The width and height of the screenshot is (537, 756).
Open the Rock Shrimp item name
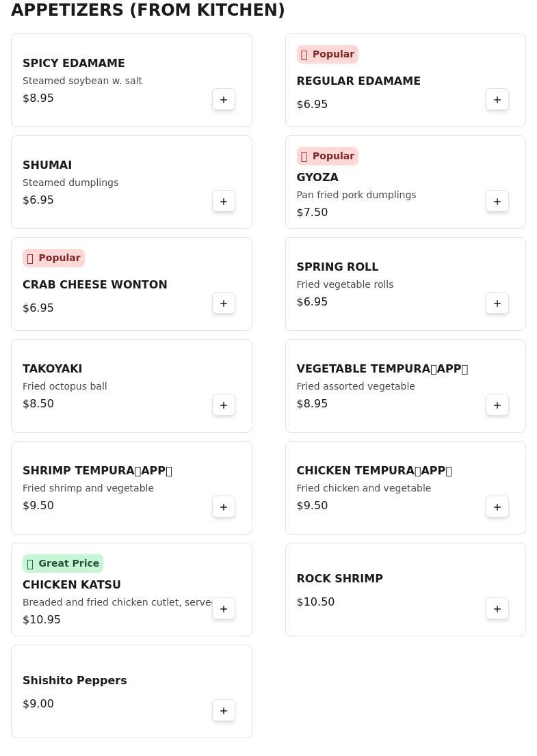pos(339,579)
